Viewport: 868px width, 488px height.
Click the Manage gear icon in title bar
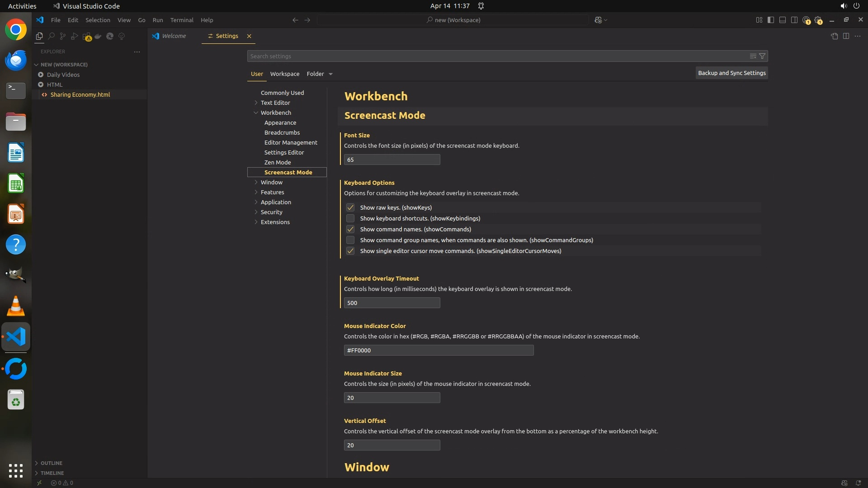pyautogui.click(x=818, y=20)
